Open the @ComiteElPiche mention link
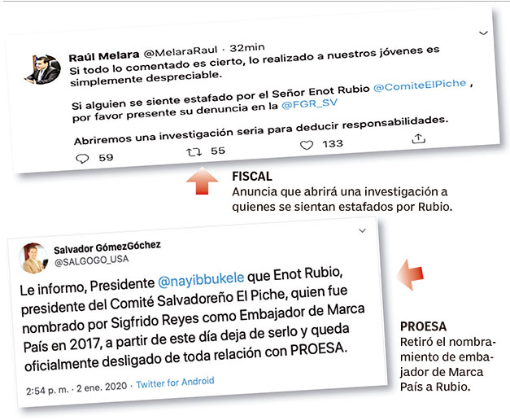 [420, 85]
